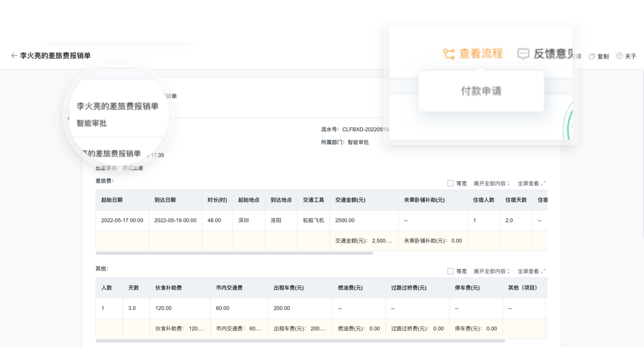Open the 关于 question mark icon
644x347 pixels.
[x=619, y=56]
